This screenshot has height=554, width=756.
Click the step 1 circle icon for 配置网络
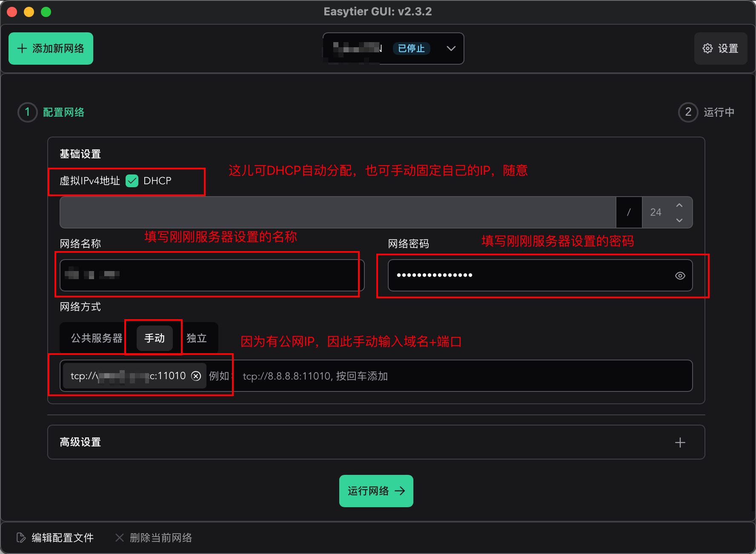click(27, 112)
